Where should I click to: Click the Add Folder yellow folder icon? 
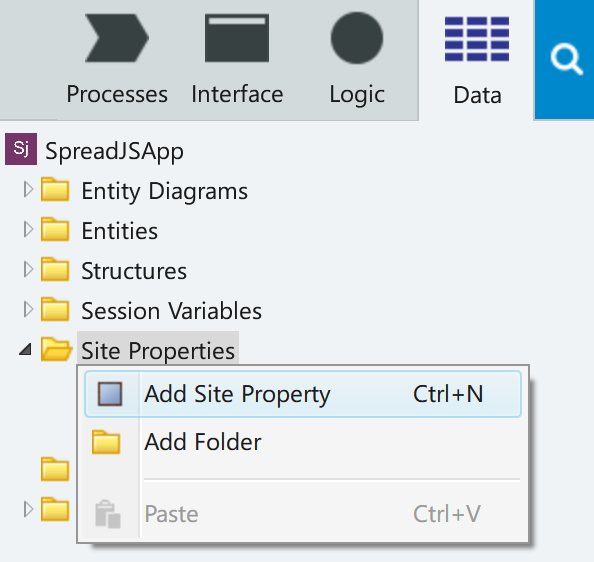pyautogui.click(x=106, y=442)
